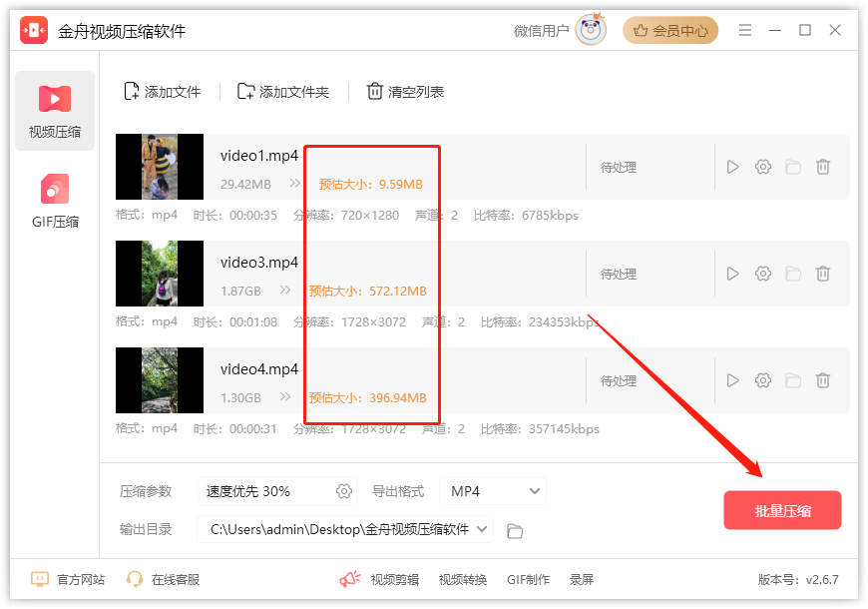
Task: Open output folder icon for video3.mp4
Action: click(793, 274)
